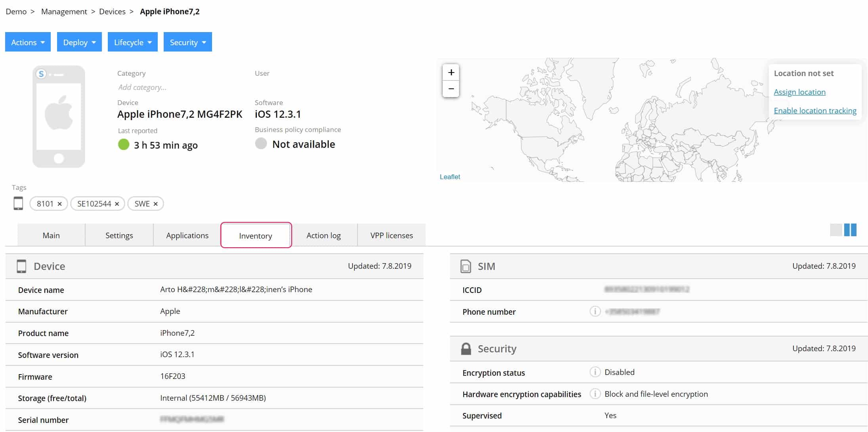
Task: Open the Security dropdown menu
Action: (188, 42)
